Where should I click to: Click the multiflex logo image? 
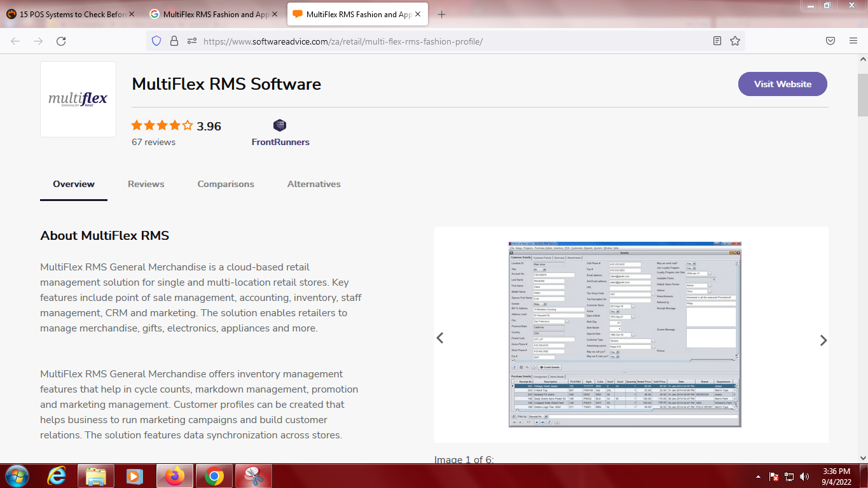tap(78, 99)
